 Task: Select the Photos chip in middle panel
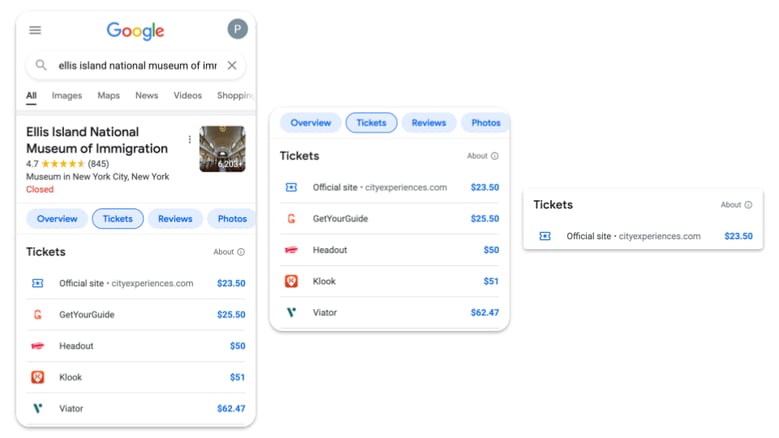486,123
